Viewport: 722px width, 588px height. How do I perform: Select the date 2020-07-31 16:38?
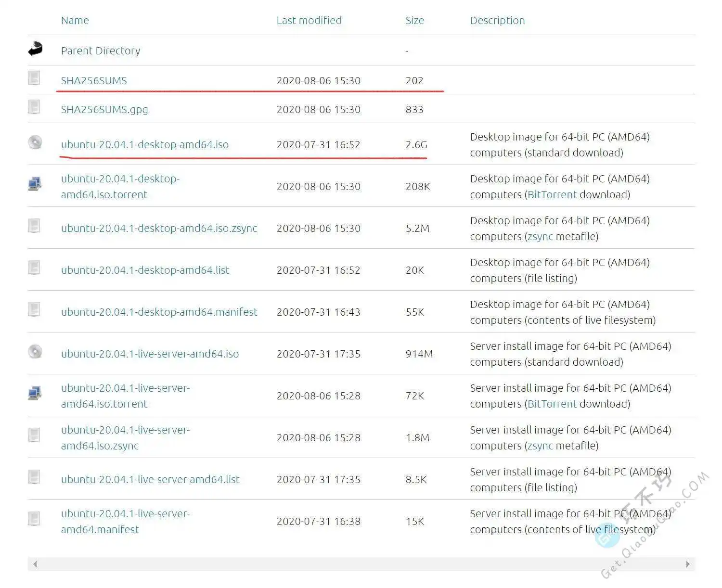tap(319, 521)
